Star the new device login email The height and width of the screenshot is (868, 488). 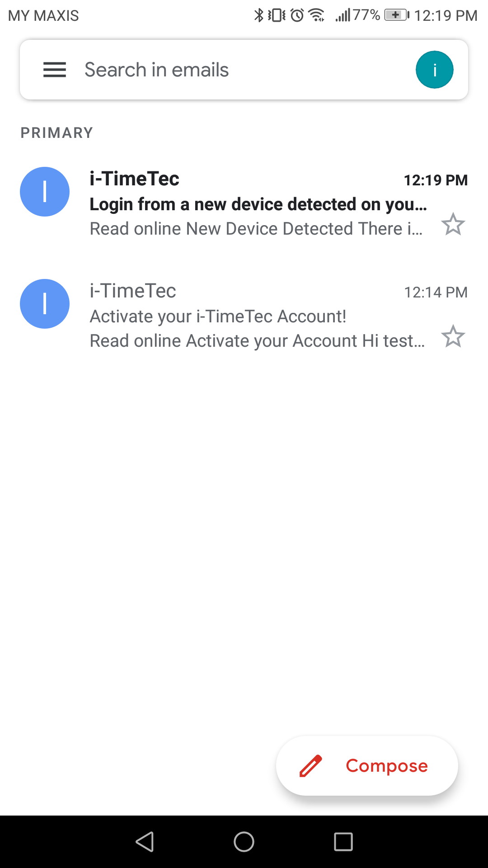[x=453, y=225]
